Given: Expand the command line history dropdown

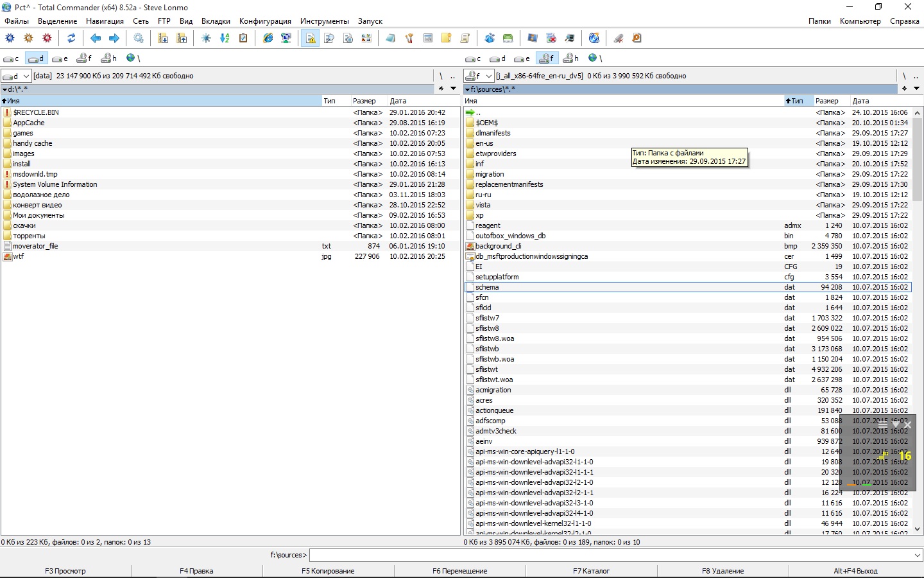Looking at the screenshot, I should click(917, 555).
